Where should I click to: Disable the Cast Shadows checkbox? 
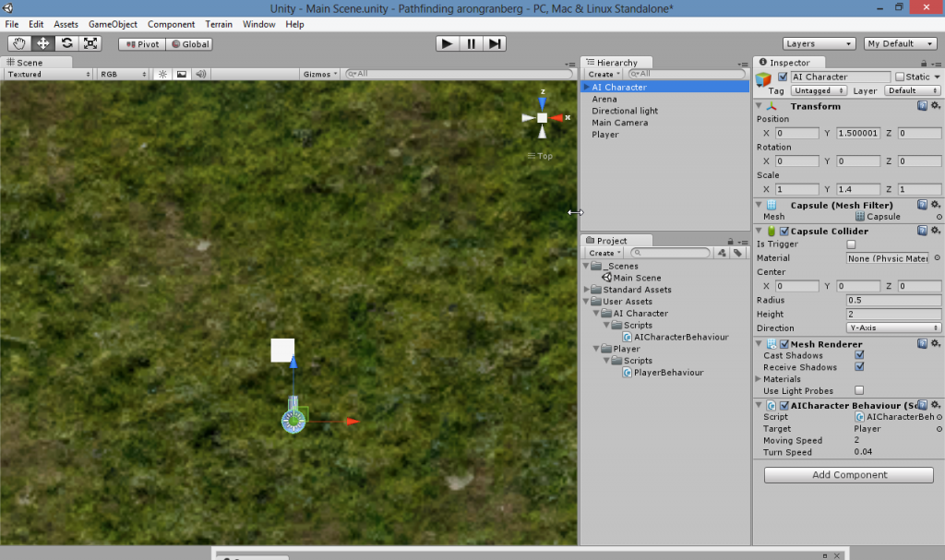[859, 355]
